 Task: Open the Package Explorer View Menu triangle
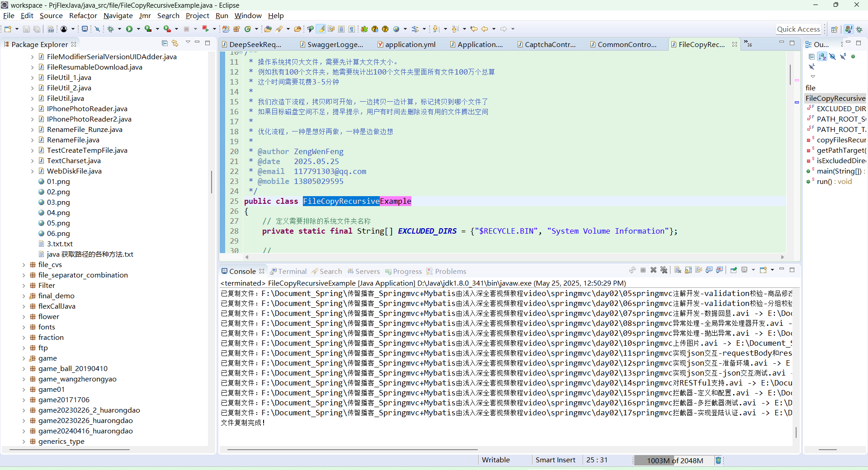click(188, 42)
